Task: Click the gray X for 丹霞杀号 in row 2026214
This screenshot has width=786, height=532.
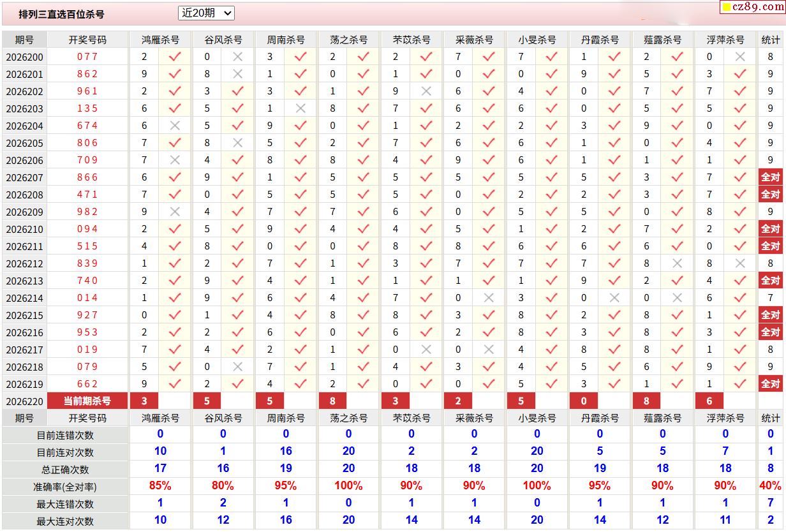Action: pyautogui.click(x=614, y=298)
